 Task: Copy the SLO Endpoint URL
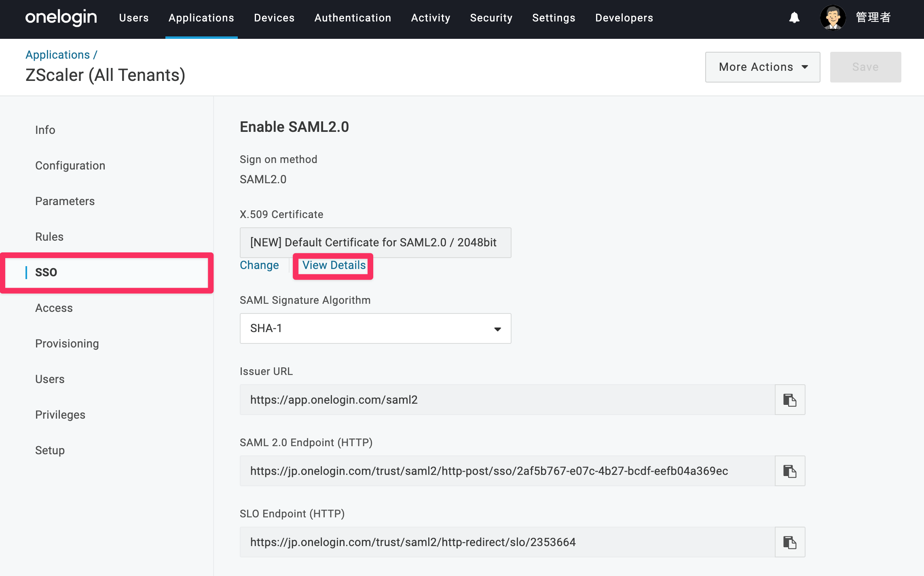(x=790, y=542)
